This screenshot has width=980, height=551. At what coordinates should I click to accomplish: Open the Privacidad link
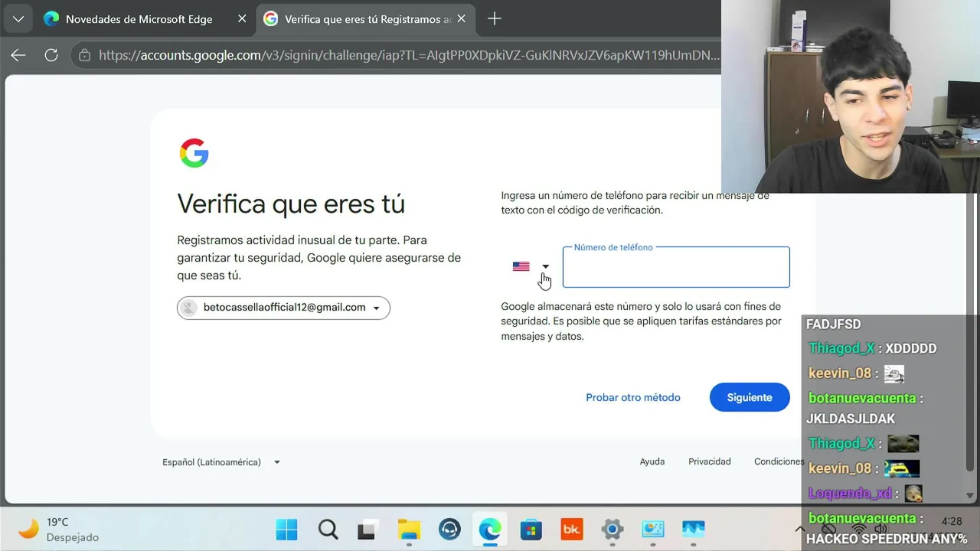click(x=710, y=461)
